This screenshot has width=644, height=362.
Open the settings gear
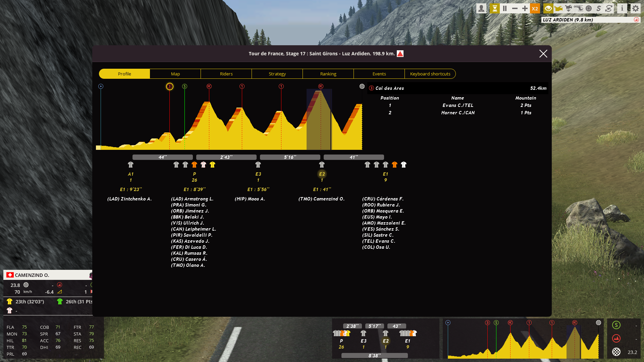[x=636, y=8]
